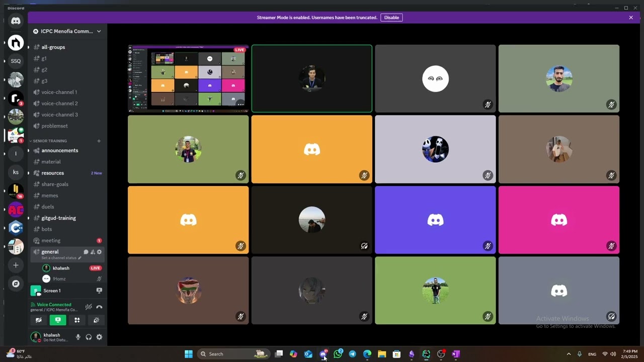Create channel in SENIOR TRAINING category
644x362 pixels.
[x=99, y=141]
